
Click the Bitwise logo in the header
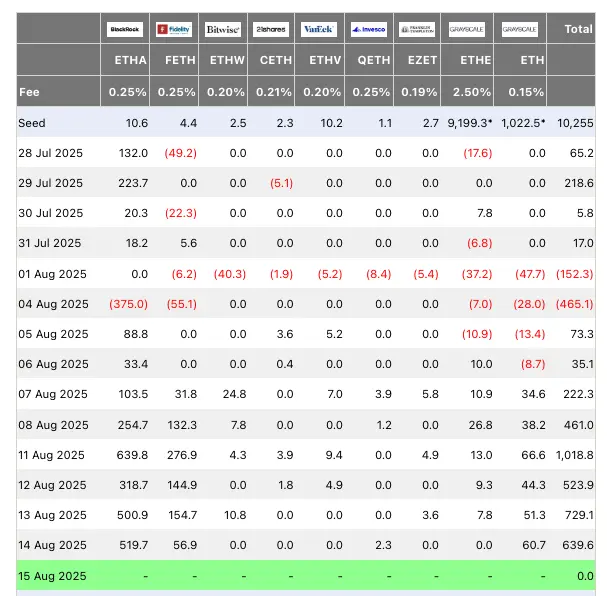tap(223, 29)
